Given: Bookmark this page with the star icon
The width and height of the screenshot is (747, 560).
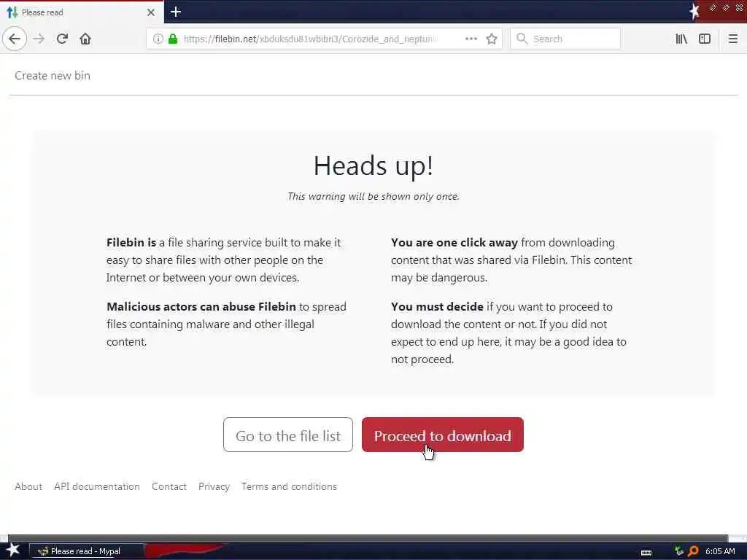Looking at the screenshot, I should [x=492, y=39].
